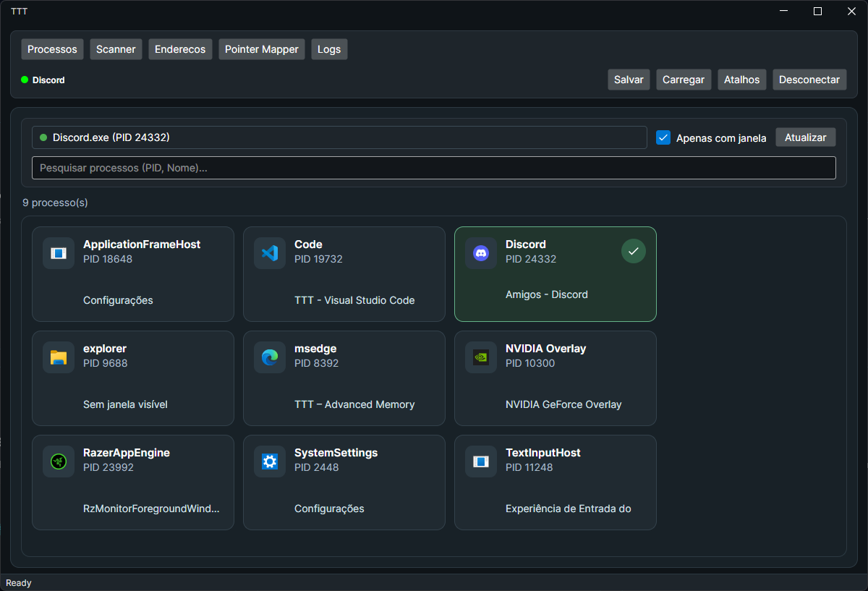The image size is (868, 591).
Task: Open the Discord.exe process selector box
Action: [x=339, y=137]
